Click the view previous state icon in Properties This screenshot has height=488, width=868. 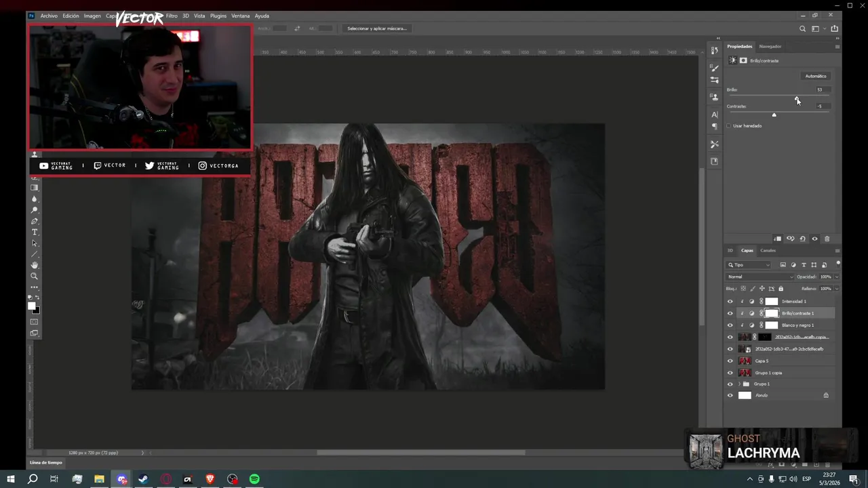pyautogui.click(x=790, y=239)
